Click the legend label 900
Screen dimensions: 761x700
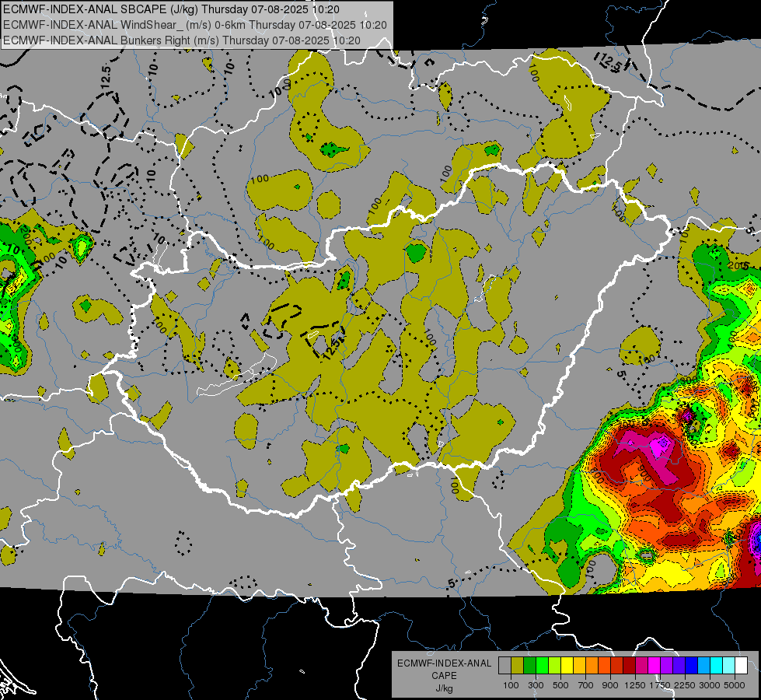610,685
